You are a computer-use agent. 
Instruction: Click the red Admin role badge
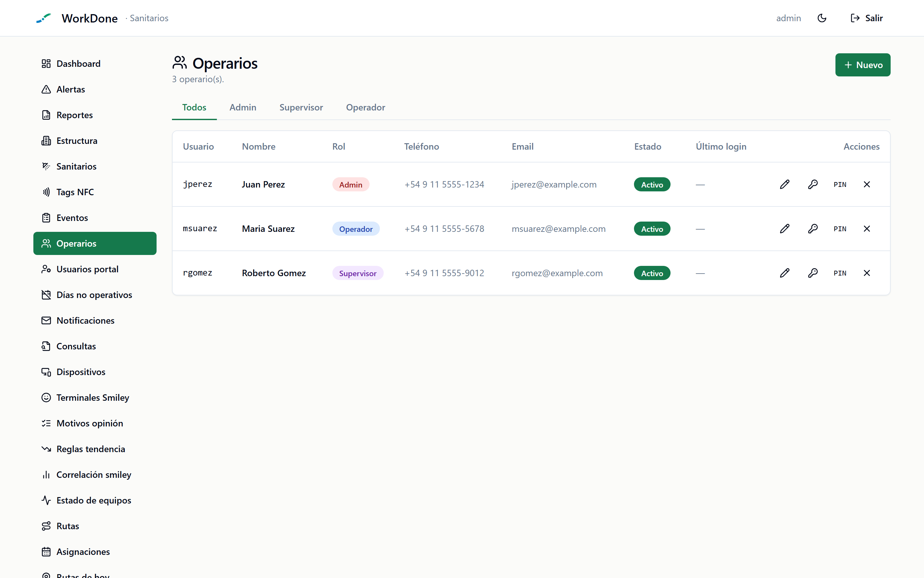coord(350,185)
